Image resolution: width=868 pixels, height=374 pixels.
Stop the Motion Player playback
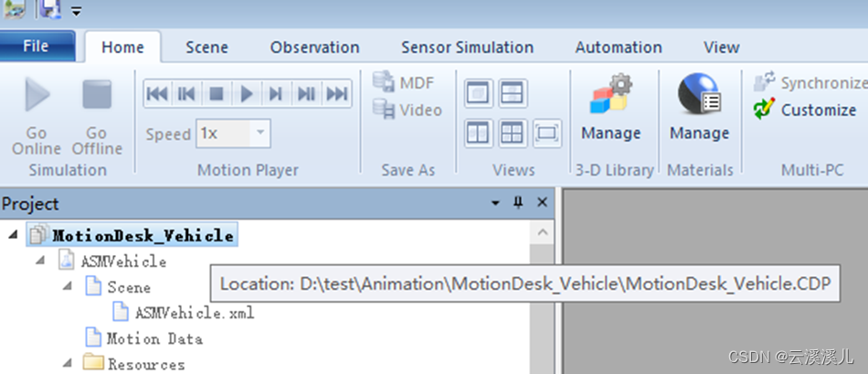217,93
